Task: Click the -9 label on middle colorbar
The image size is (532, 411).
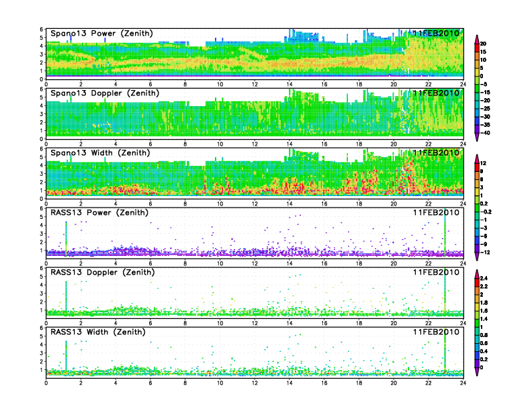Action: [x=484, y=244]
